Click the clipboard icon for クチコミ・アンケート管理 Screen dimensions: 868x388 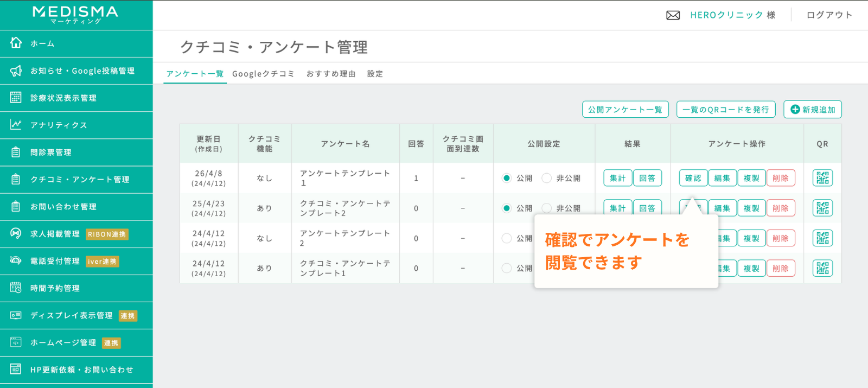pos(16,179)
